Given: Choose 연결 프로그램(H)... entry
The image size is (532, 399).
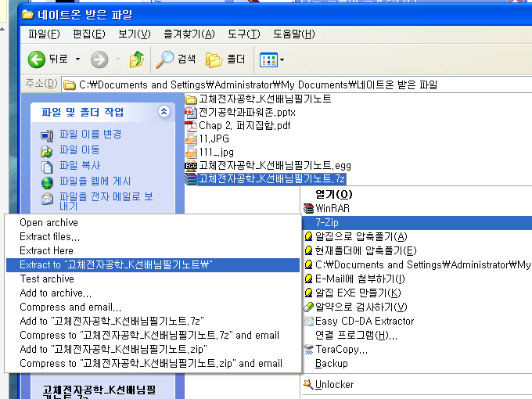Looking at the screenshot, I should (417, 335).
